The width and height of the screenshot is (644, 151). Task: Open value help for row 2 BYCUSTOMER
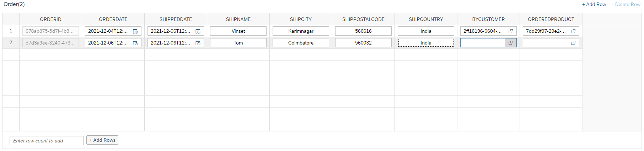coord(511,43)
